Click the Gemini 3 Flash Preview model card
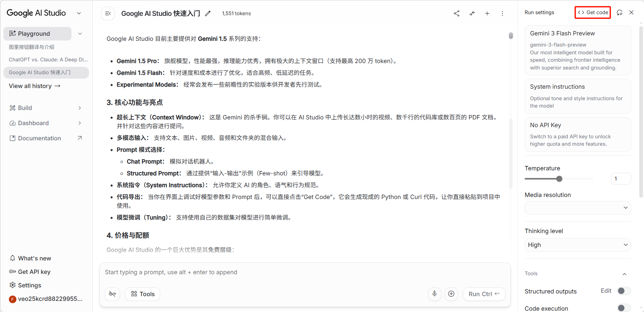 click(x=578, y=50)
